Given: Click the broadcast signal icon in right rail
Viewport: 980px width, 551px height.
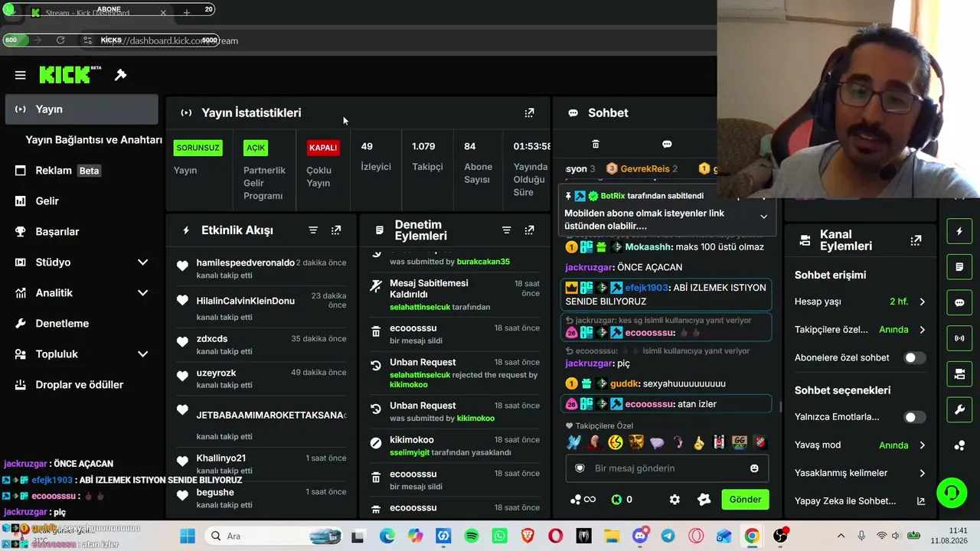Looking at the screenshot, I should 959,337.
